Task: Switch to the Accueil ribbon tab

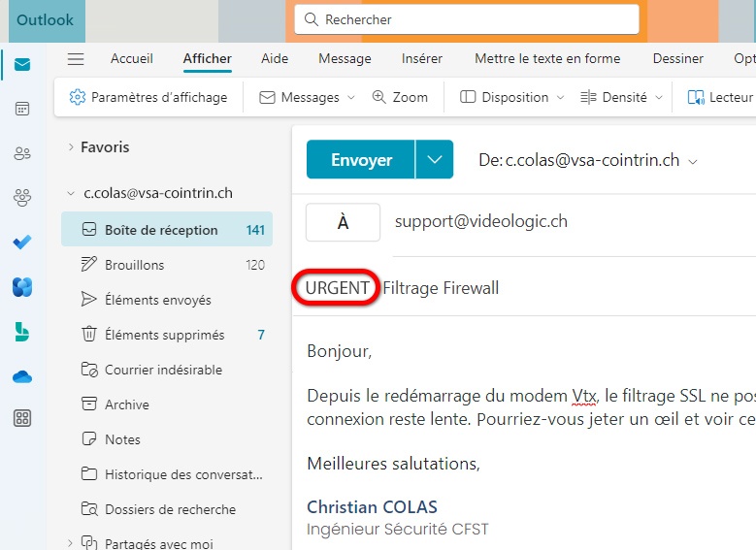Action: [x=132, y=59]
